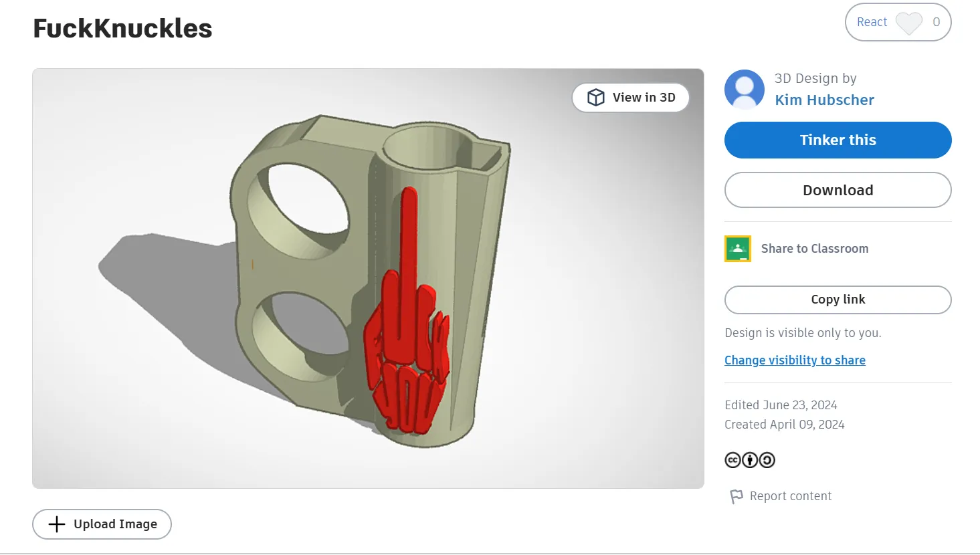Click Report content link
The width and height of the screenshot is (980, 555).
791,496
